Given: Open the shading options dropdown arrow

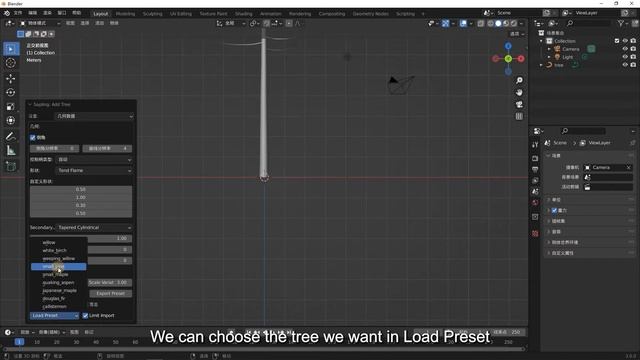Looking at the screenshot, I should pyautogui.click(x=522, y=24).
